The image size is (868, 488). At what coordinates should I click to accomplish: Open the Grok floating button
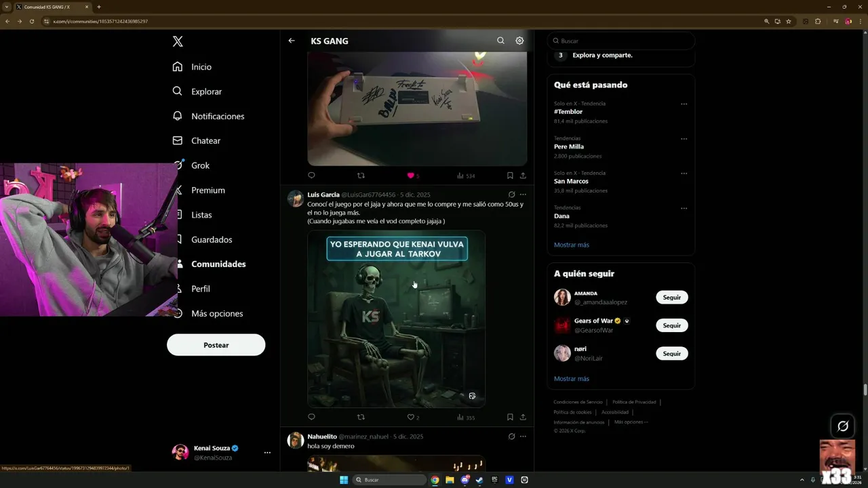pyautogui.click(x=843, y=426)
